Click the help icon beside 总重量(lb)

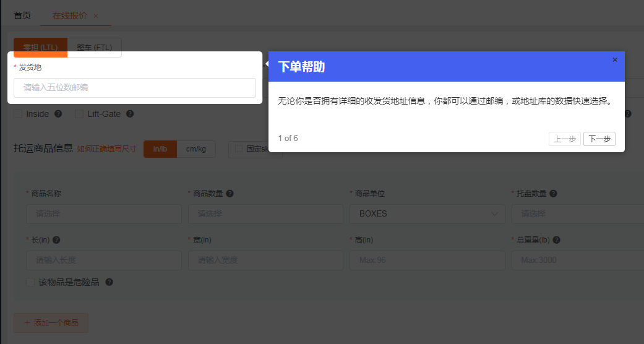(x=556, y=240)
